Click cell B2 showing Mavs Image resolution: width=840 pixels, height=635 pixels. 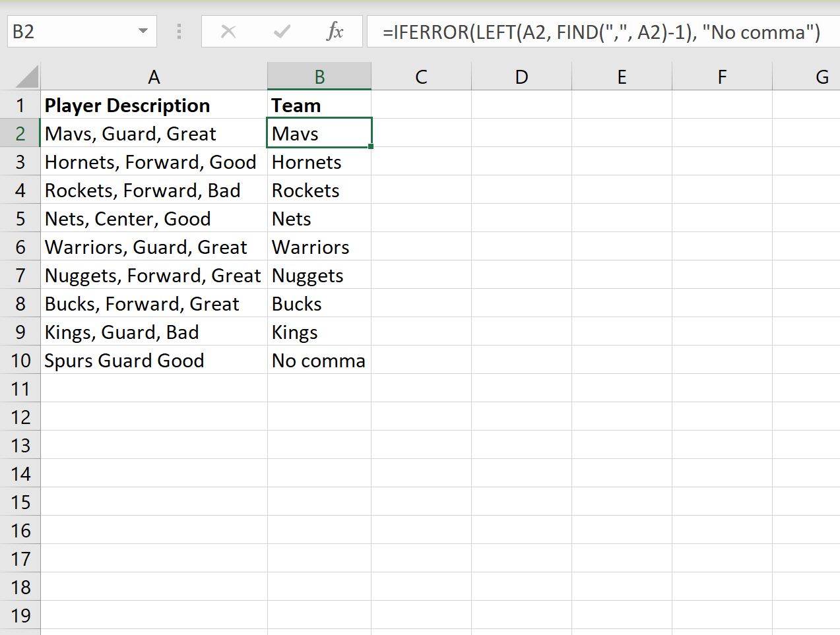pyautogui.click(x=319, y=133)
